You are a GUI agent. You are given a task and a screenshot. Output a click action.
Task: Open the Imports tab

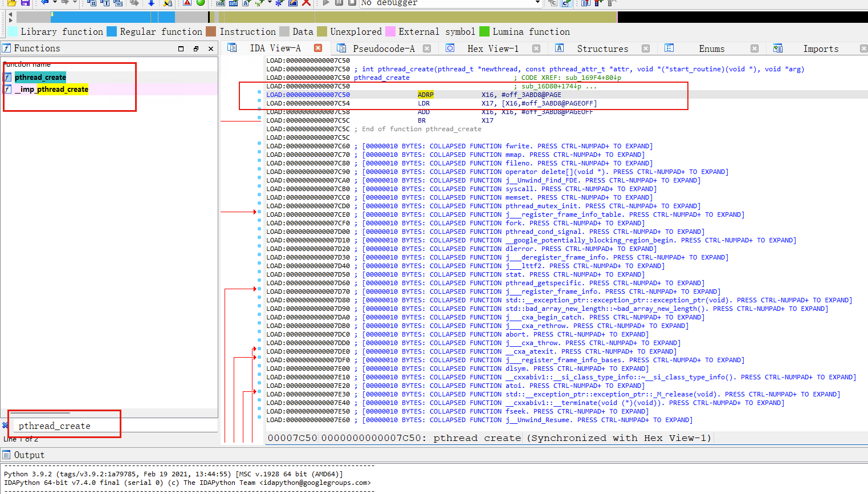point(821,48)
